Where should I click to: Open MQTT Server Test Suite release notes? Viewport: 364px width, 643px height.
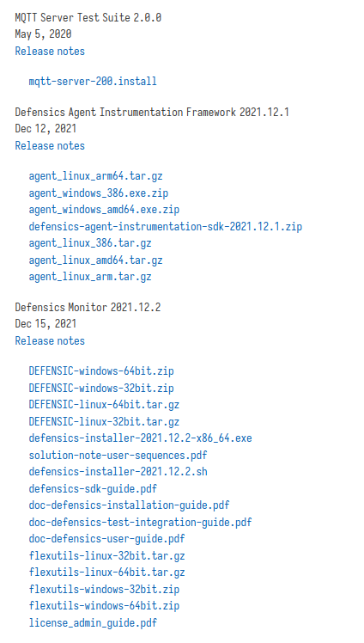[50, 52]
